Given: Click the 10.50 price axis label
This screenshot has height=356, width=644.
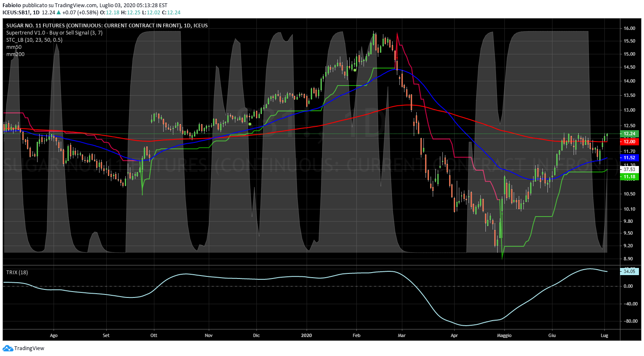Looking at the screenshot, I should point(629,194).
